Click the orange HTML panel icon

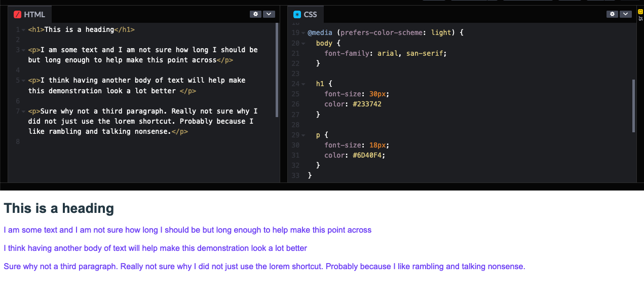19,14
